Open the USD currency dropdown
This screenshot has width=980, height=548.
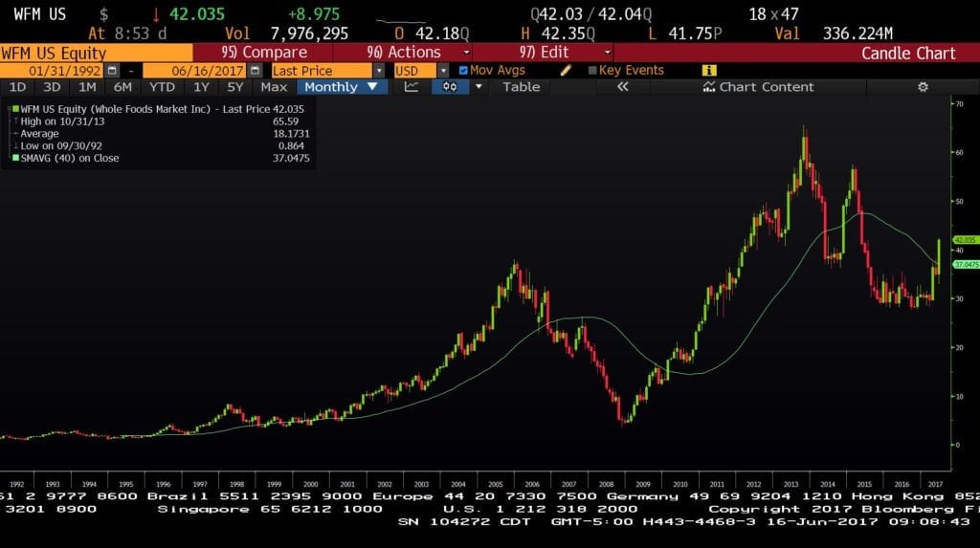click(x=443, y=71)
